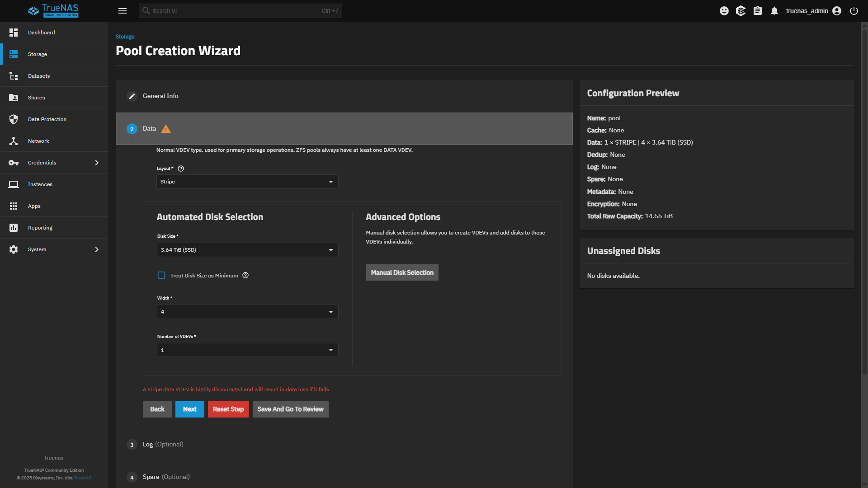Expand the Credentials sidebar menu
Viewport: 868px width, 488px height.
pyautogui.click(x=54, y=163)
